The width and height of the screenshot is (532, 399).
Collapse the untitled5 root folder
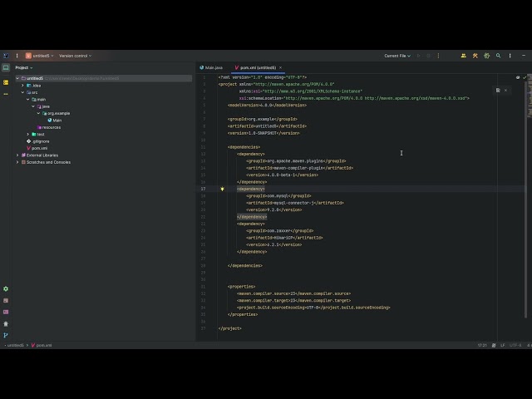click(17, 78)
